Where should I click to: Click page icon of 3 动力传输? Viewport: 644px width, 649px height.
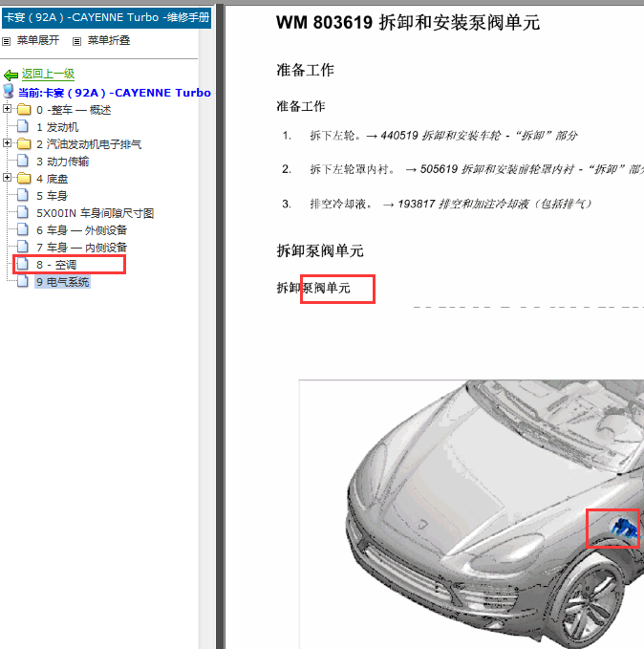coord(23,161)
